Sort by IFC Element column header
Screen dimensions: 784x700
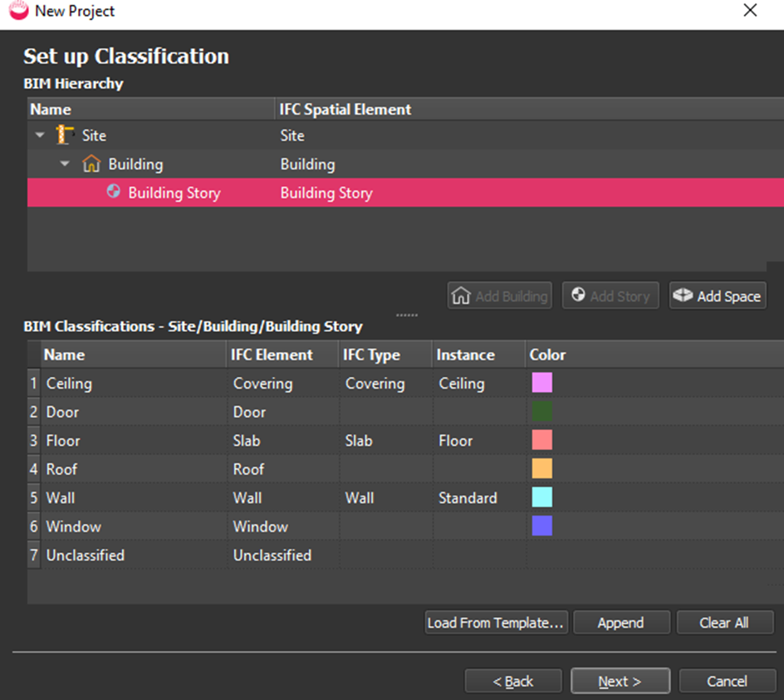click(272, 355)
